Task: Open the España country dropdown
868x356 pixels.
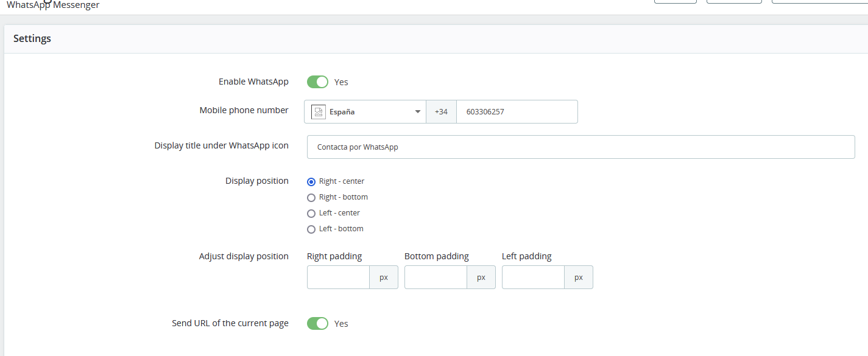Action: point(365,112)
